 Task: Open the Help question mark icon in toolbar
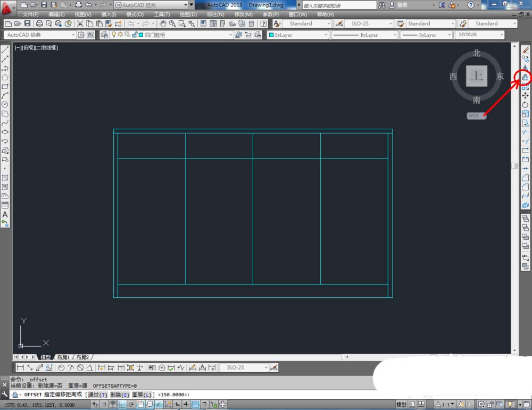pyautogui.click(x=264, y=24)
